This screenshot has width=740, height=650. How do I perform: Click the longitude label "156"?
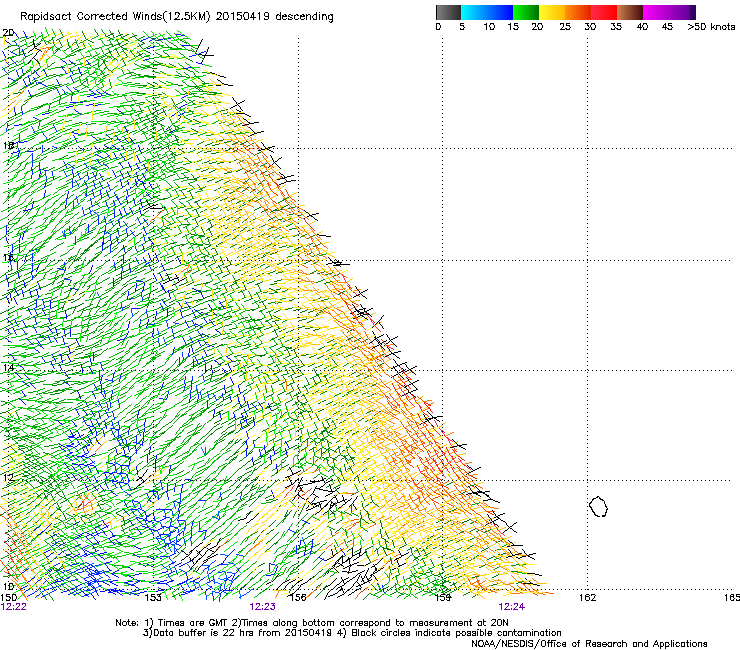[x=298, y=598]
